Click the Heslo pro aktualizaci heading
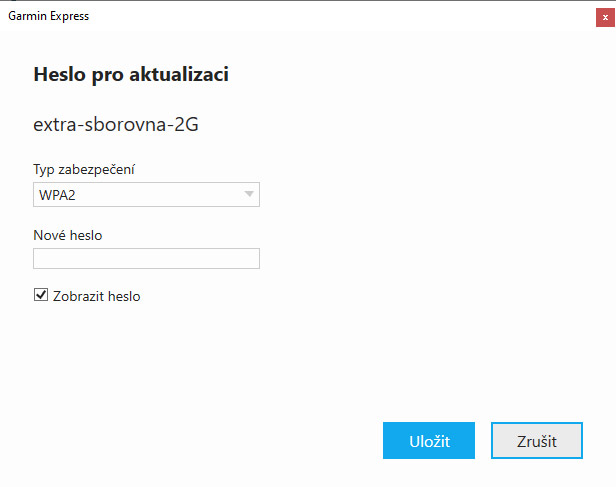The height and width of the screenshot is (487, 616). pos(131,74)
